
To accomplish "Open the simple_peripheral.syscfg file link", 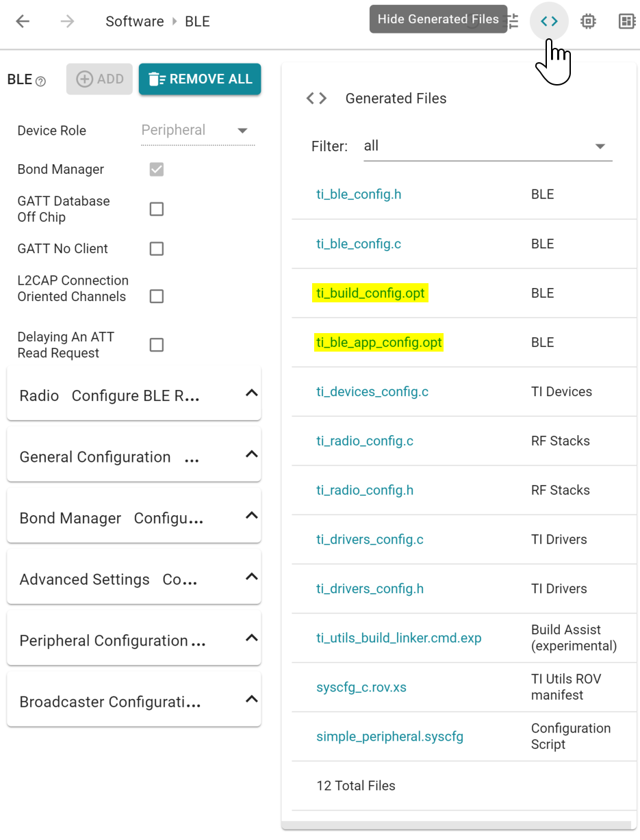I will click(x=389, y=737).
